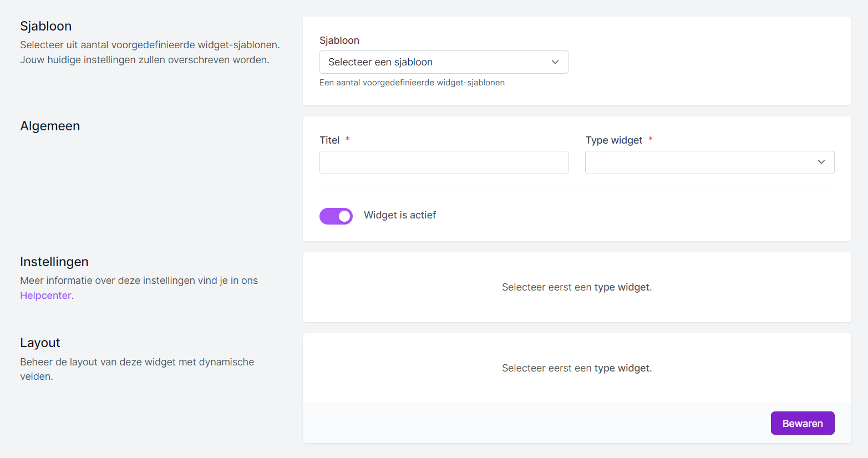Viewport: 868px width, 458px height.
Task: Click the red asterisk next to Titel
Action: pos(348,140)
